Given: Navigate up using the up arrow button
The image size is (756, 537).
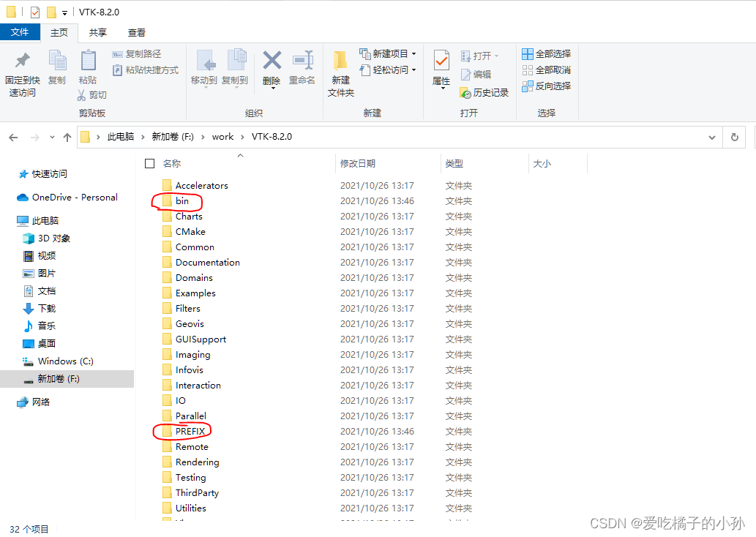Looking at the screenshot, I should (x=67, y=136).
